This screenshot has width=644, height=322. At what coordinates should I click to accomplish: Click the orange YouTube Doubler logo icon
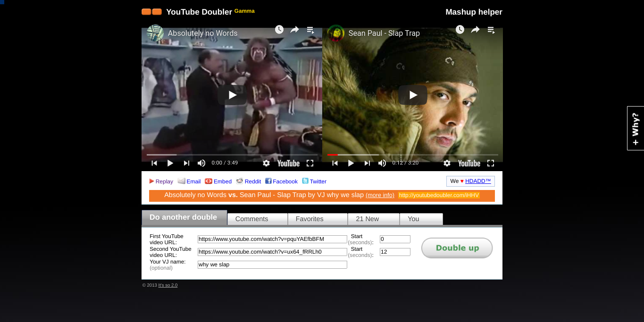coord(151,12)
